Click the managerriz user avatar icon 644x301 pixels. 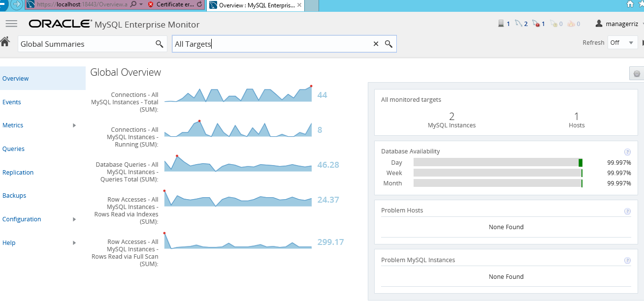[599, 23]
